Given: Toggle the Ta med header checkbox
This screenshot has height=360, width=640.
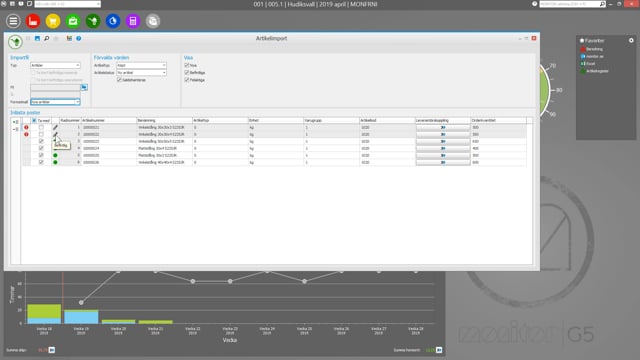Looking at the screenshot, I should (x=34, y=120).
